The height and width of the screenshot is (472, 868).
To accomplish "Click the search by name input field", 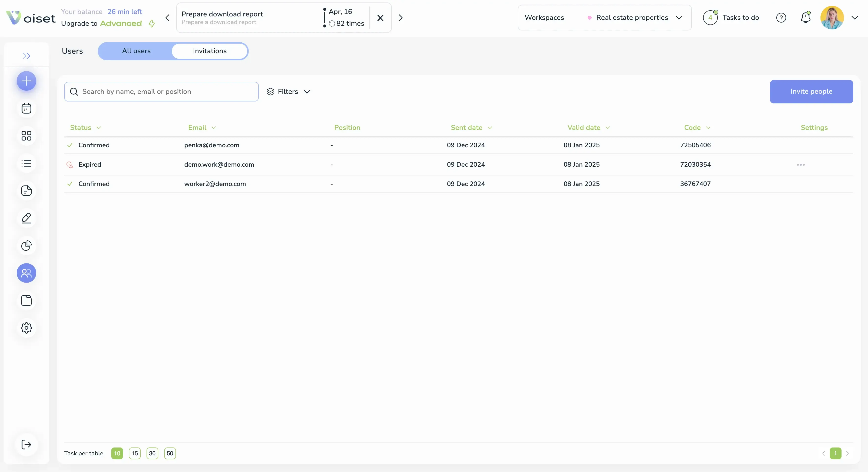I will tap(162, 92).
